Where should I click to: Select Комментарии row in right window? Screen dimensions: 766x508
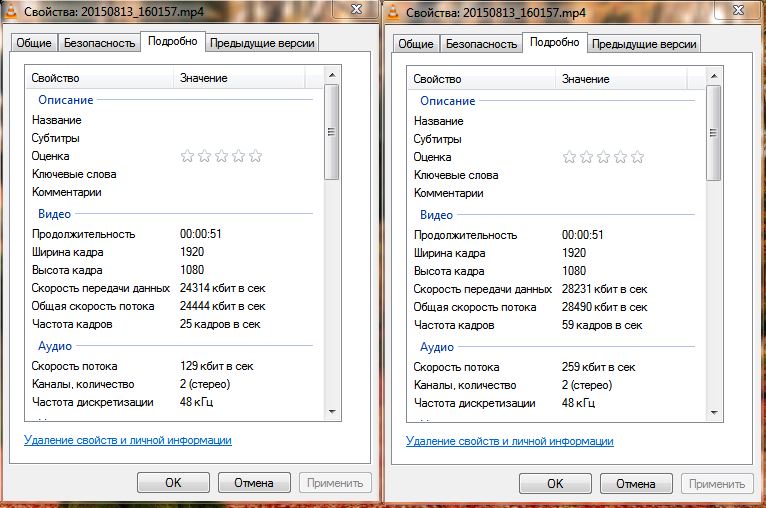[553, 193]
